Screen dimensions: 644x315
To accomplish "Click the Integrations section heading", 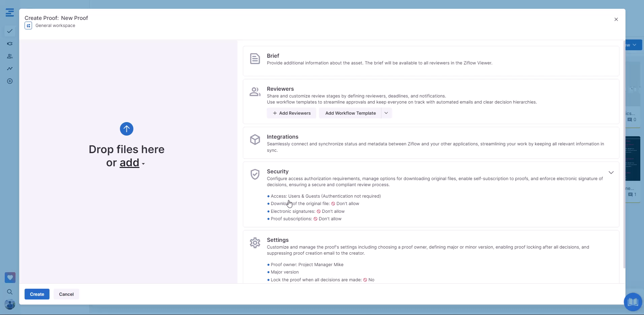I will [x=283, y=137].
